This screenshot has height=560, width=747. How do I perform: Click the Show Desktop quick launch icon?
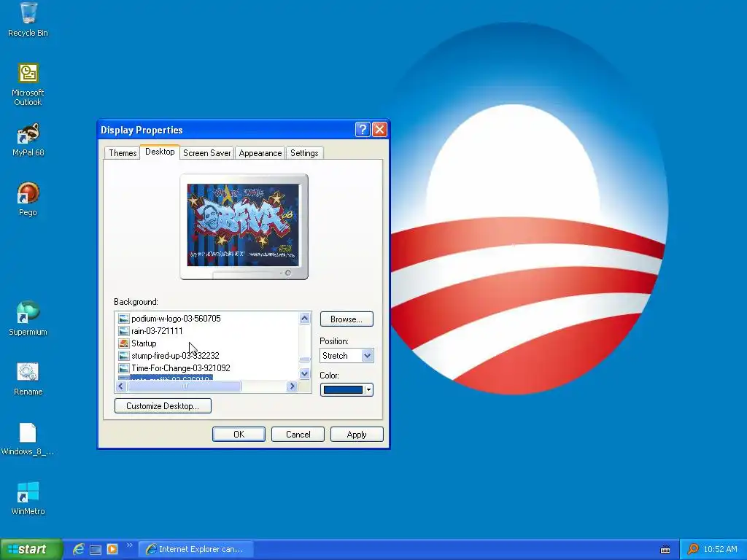pos(96,550)
